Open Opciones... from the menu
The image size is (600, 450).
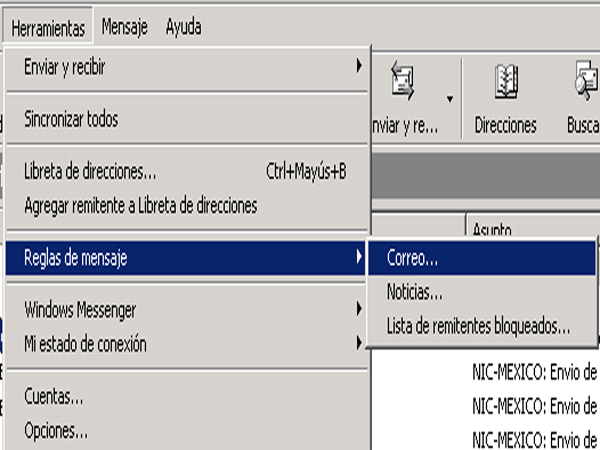pos(187,431)
